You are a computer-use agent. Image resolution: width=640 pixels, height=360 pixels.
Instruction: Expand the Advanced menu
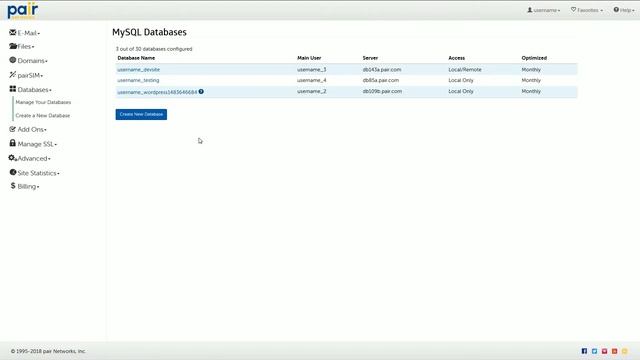click(34, 158)
